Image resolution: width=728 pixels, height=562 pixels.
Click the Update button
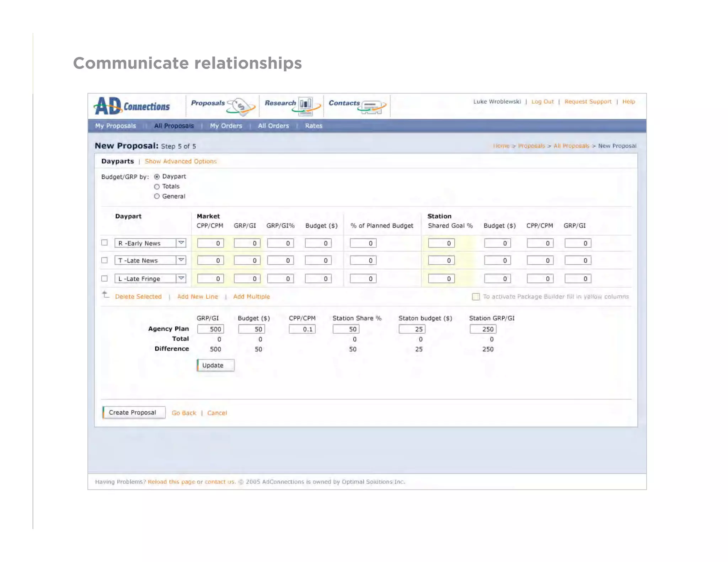point(215,365)
